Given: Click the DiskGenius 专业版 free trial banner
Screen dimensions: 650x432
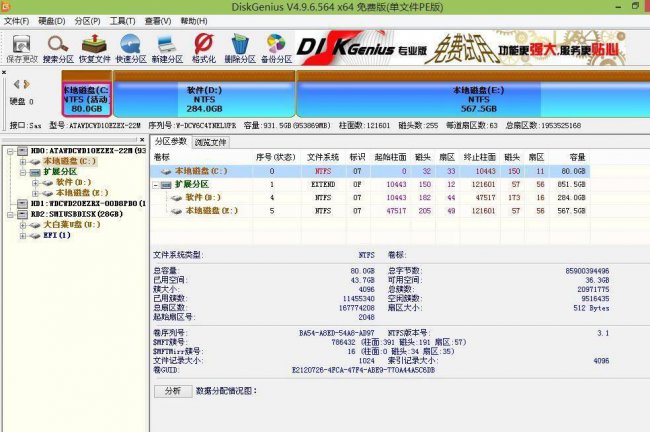Looking at the screenshot, I should pos(460,48).
